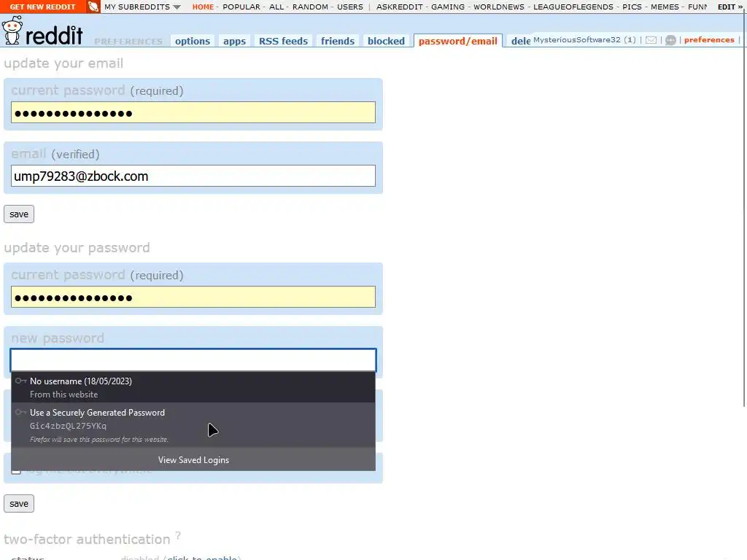Focus current password field under update password

click(x=193, y=297)
